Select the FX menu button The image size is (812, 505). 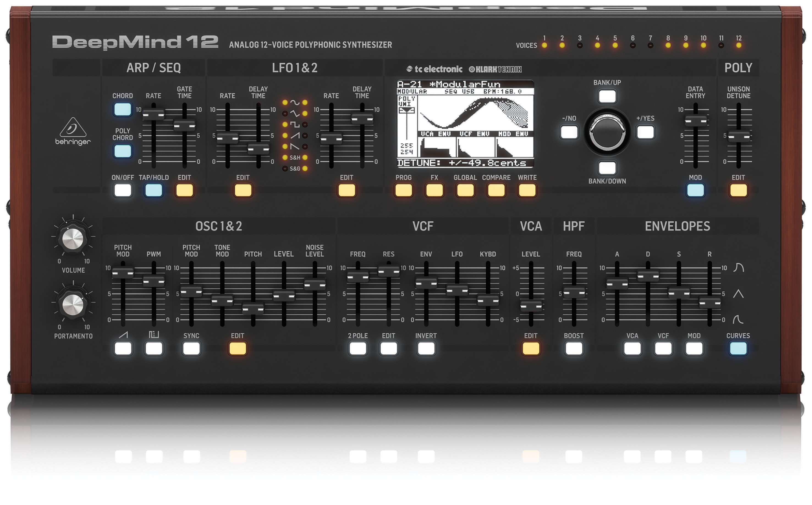tap(434, 190)
